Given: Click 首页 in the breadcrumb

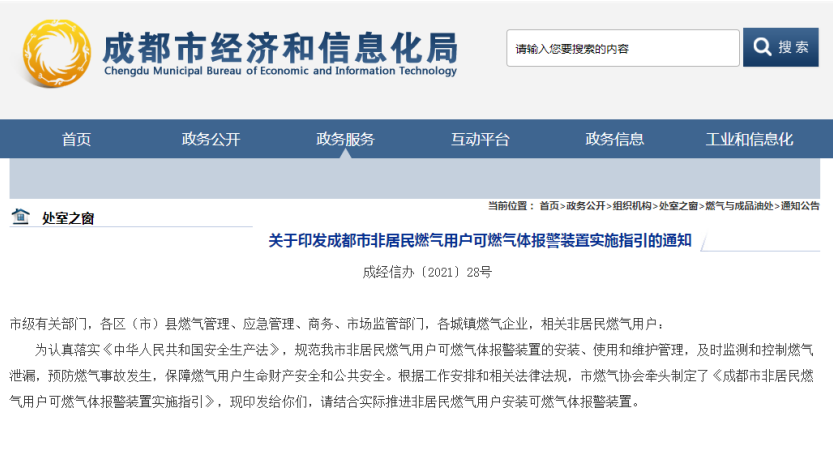Looking at the screenshot, I should point(549,206).
